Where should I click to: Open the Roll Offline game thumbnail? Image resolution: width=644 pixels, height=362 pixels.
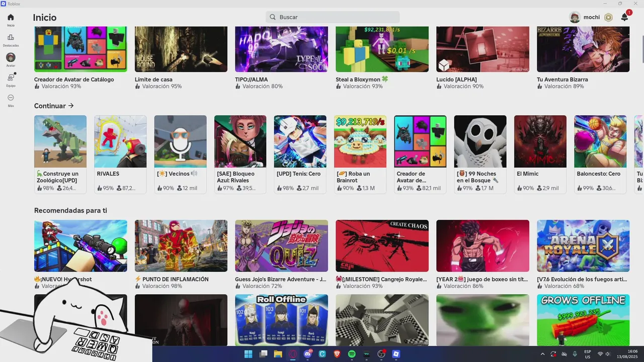tap(282, 320)
